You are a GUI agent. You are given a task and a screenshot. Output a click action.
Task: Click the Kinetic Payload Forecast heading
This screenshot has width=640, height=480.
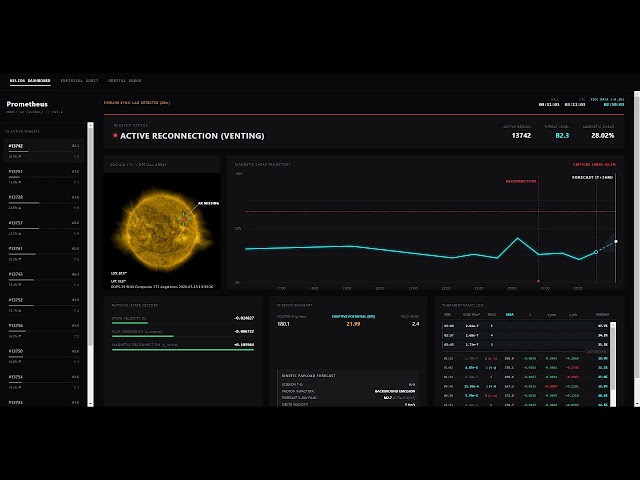pyautogui.click(x=309, y=376)
